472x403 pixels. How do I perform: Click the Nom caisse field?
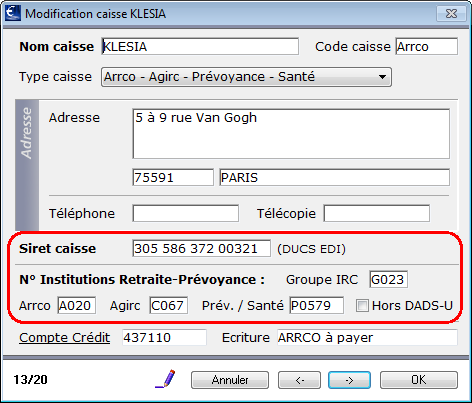[x=200, y=46]
